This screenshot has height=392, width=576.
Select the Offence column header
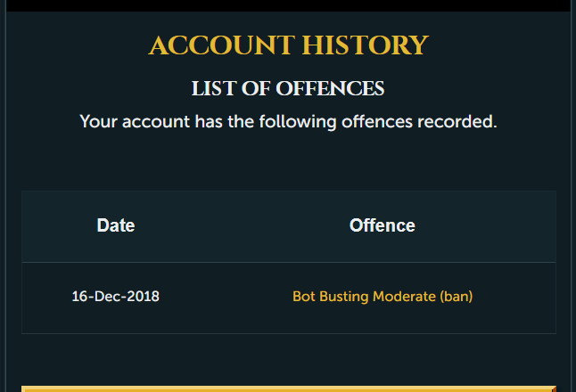(382, 225)
